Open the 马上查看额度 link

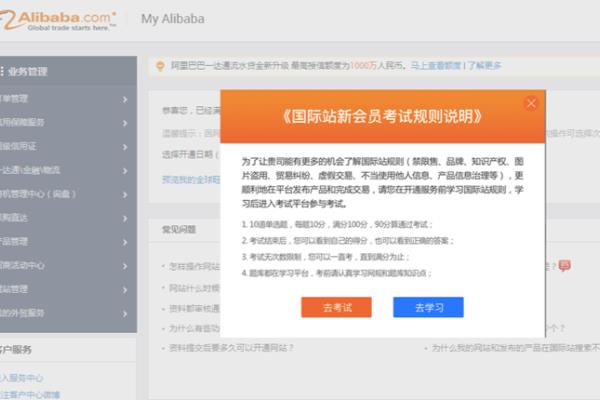[x=436, y=65]
